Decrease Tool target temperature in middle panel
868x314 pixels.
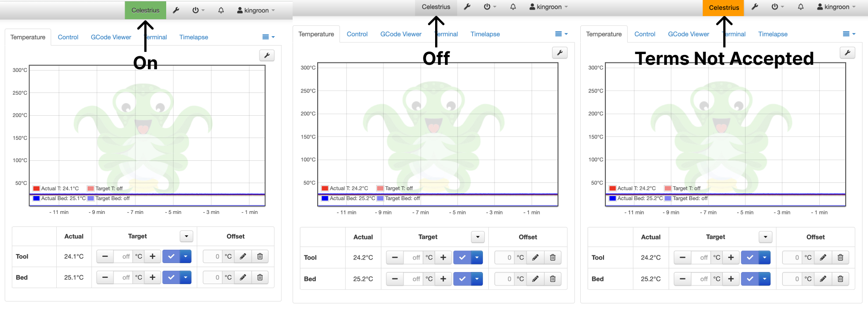(x=395, y=257)
